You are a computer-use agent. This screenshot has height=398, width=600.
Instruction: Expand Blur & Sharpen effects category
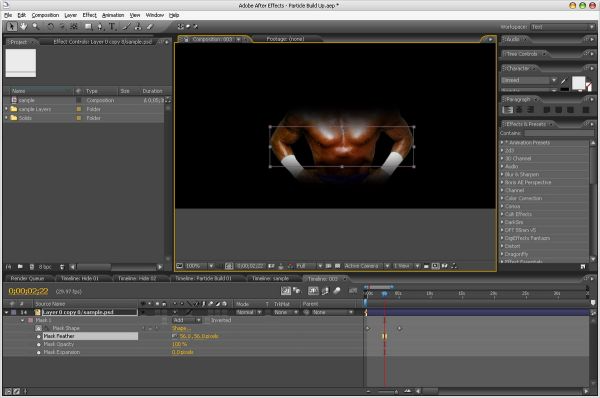tap(502, 174)
